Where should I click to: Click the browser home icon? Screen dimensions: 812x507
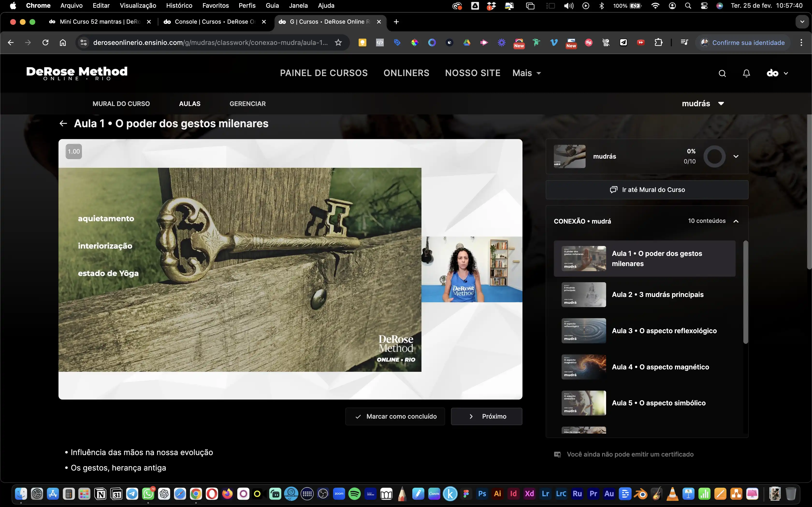pyautogui.click(x=63, y=42)
